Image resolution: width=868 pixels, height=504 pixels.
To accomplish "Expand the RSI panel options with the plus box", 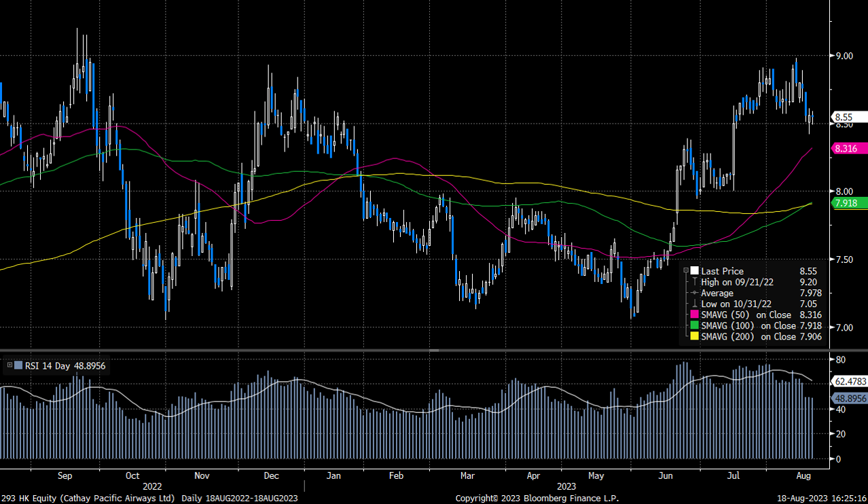I will [x=10, y=365].
